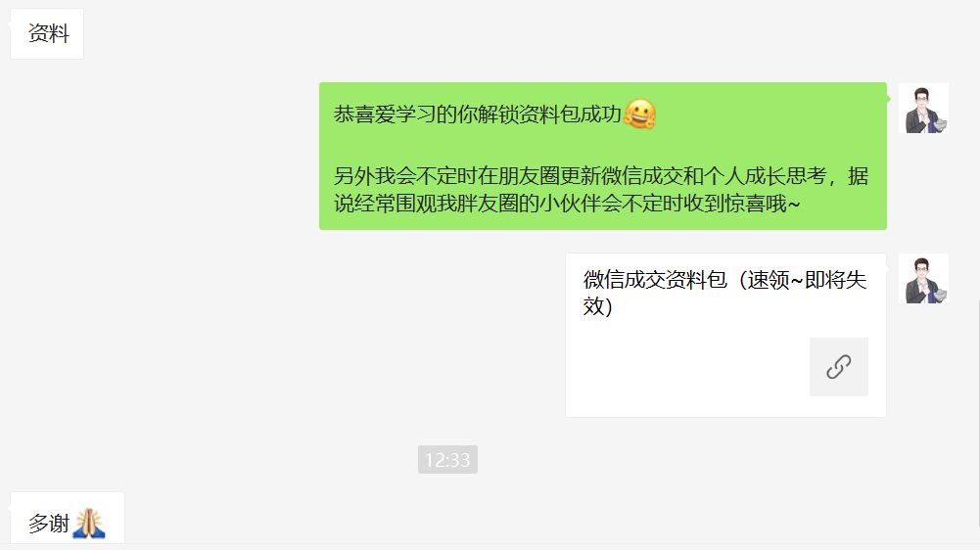Click the text 据 ending the green bubble's second line
This screenshot has width=980, height=550.
(x=859, y=175)
